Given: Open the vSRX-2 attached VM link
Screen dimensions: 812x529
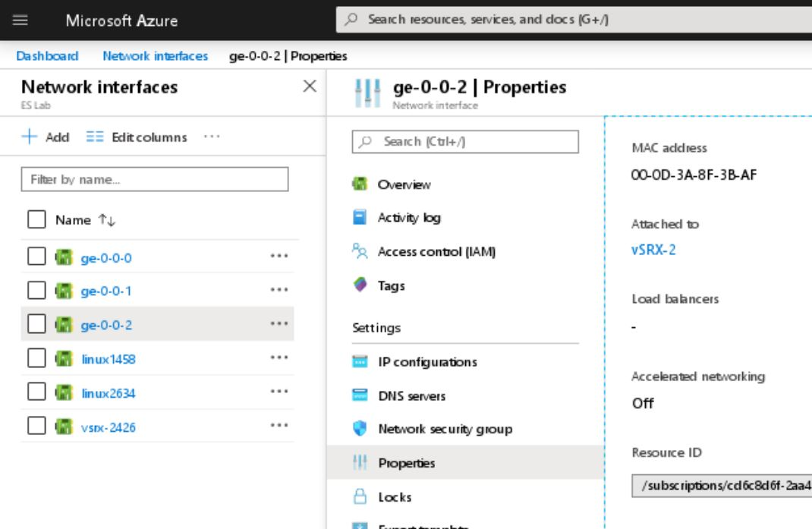Looking at the screenshot, I should [x=653, y=250].
